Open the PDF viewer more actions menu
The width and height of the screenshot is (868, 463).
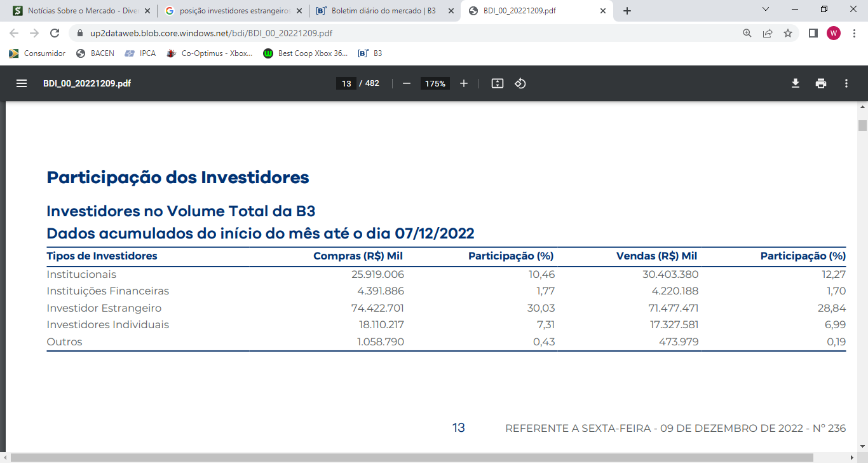pos(846,83)
